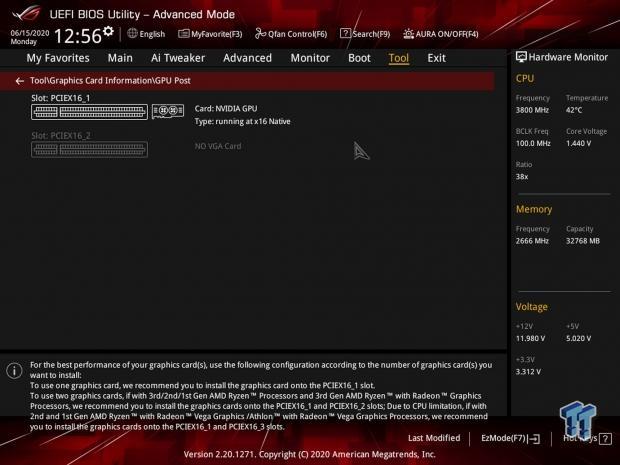Click the 'Card: NVIDIA GPU' text
The height and width of the screenshot is (465, 620).
[226, 109]
